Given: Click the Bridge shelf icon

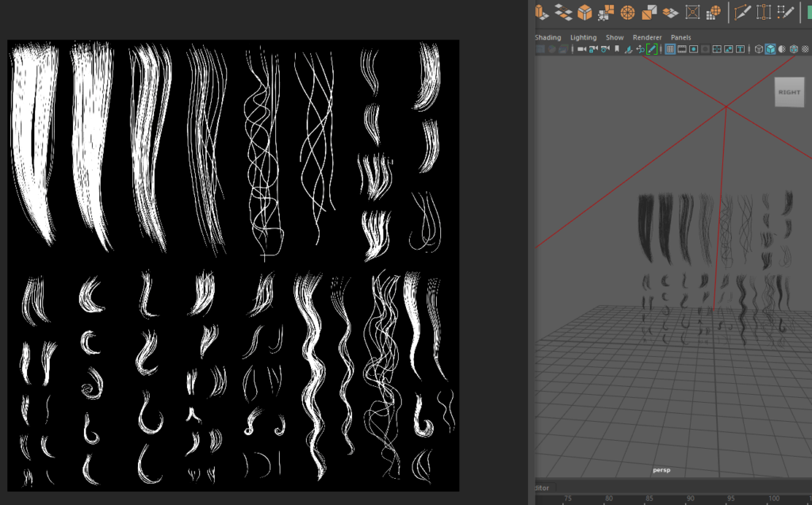Looking at the screenshot, I should click(x=564, y=12).
